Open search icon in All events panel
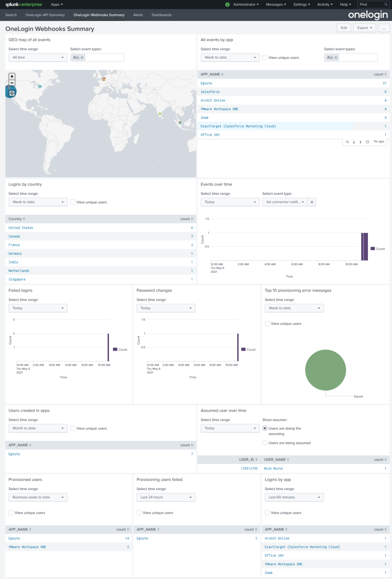Screen dimensions: 392x579 (347, 142)
